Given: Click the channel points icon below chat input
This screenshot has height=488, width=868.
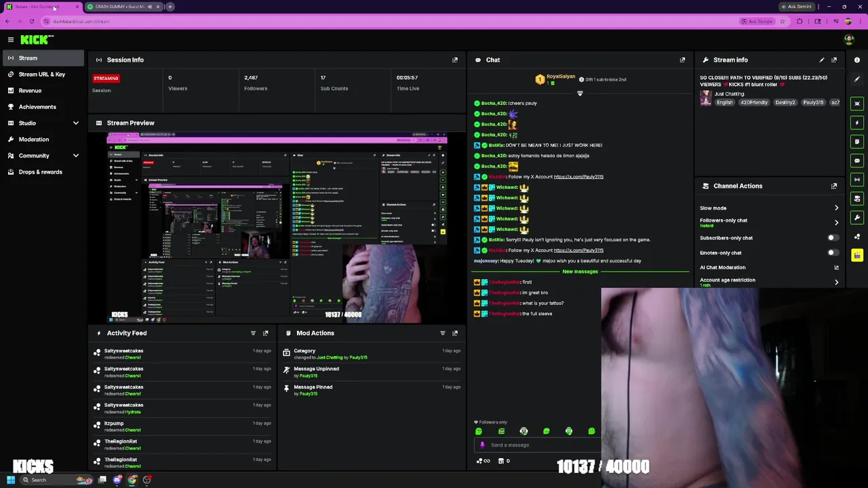Looking at the screenshot, I should [483, 461].
